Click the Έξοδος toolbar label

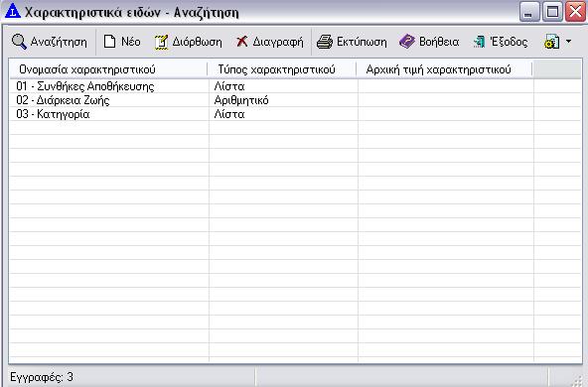(509, 42)
